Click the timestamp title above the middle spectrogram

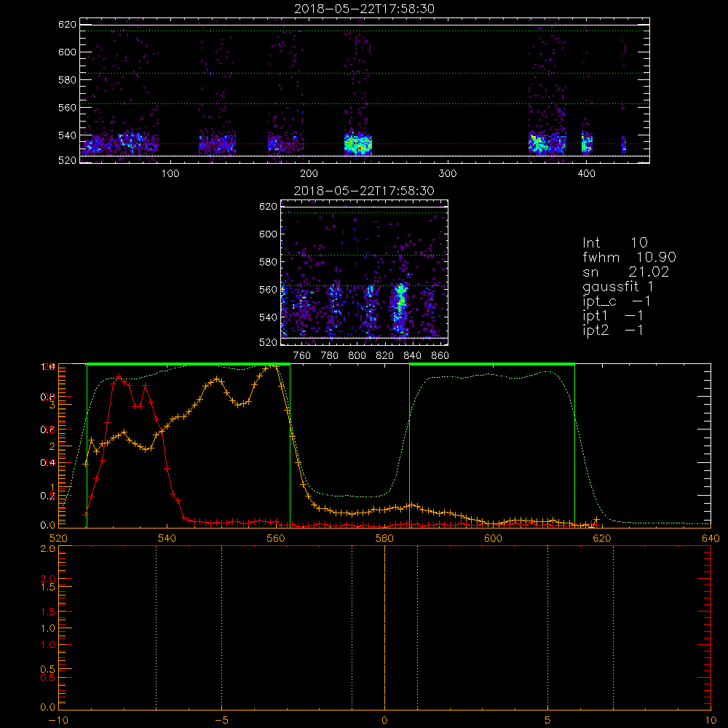(x=364, y=191)
